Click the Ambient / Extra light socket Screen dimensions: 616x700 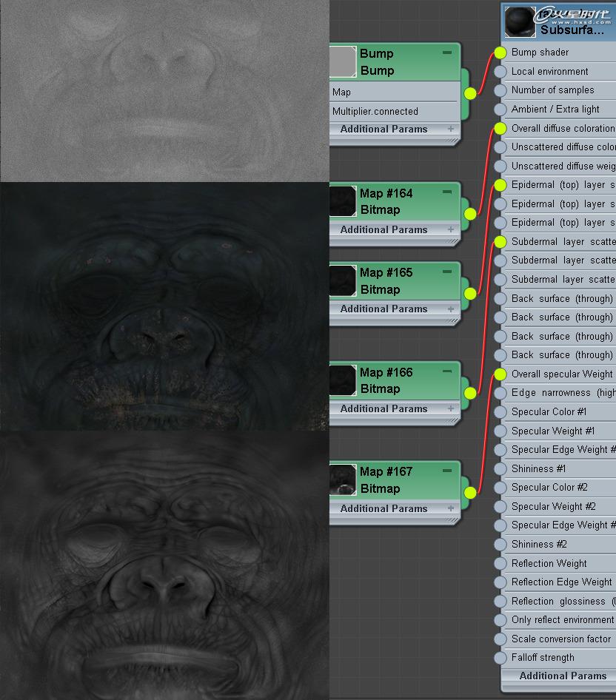tap(500, 110)
